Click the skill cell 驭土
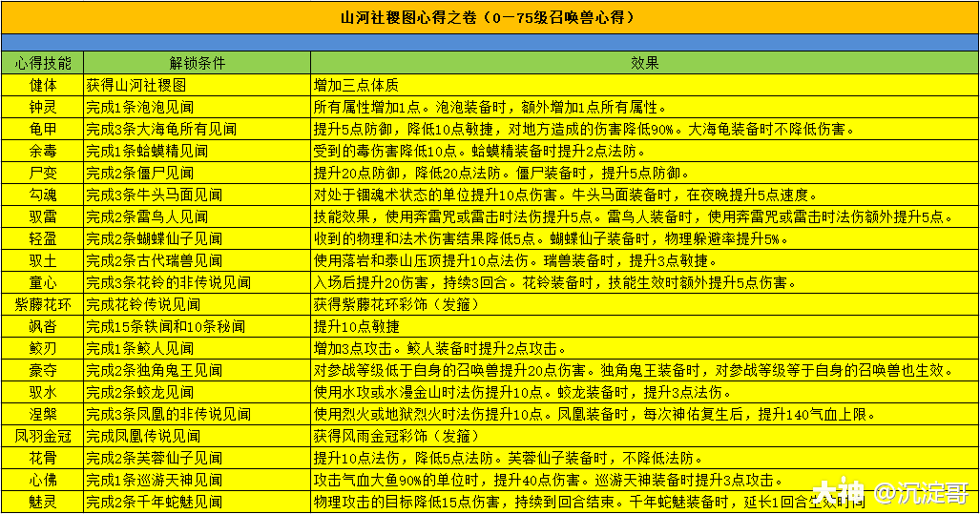This screenshot has height=514, width=980. pos(43,260)
